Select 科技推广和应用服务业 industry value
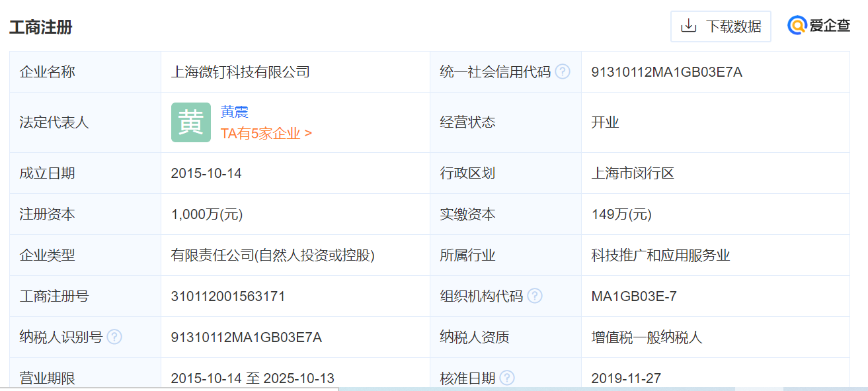Screen dimensions: 868x391 pyautogui.click(x=661, y=255)
